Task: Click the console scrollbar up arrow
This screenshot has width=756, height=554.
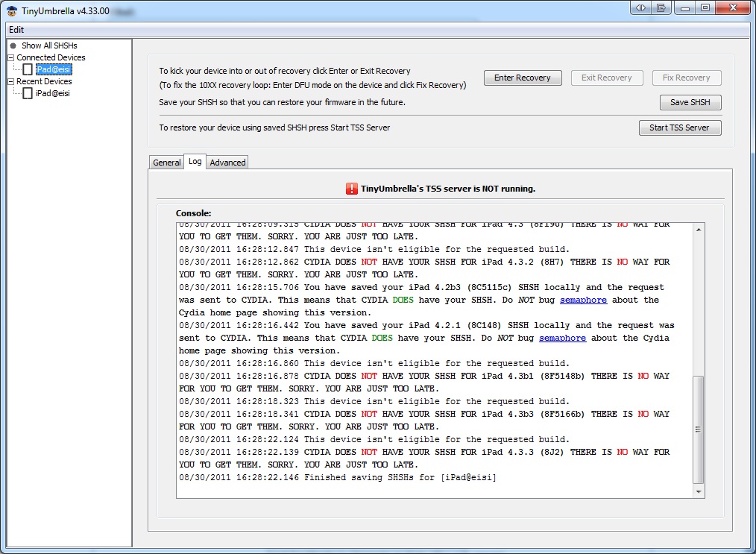Action: [698, 230]
